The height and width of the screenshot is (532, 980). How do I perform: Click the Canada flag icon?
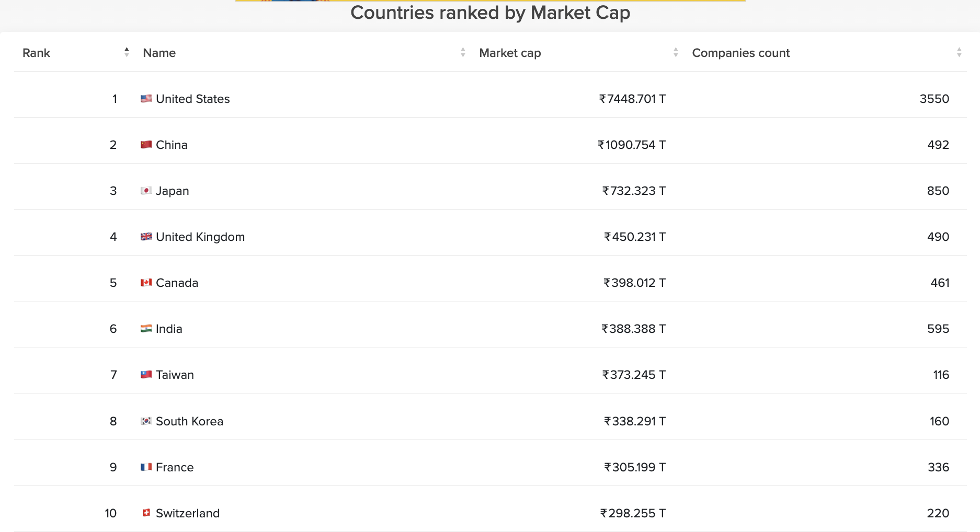[x=146, y=282]
